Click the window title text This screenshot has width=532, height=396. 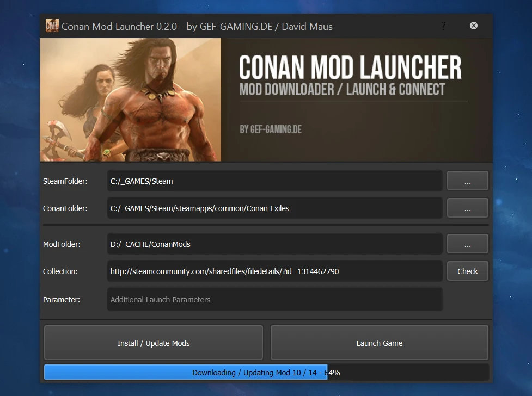coord(197,27)
